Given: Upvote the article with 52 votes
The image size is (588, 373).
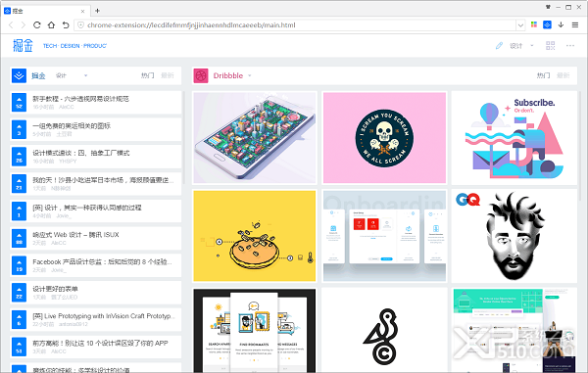Looking at the screenshot, I should pyautogui.click(x=20, y=102).
